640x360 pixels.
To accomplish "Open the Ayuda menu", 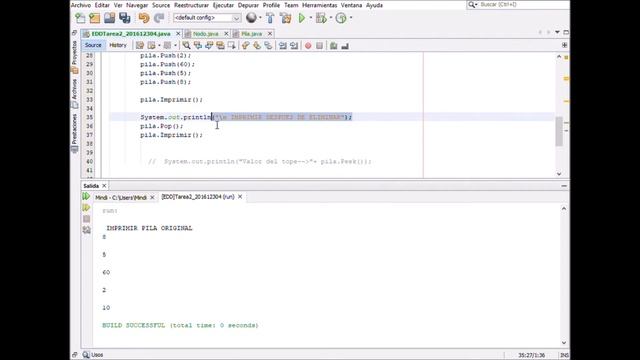I will click(x=374, y=5).
